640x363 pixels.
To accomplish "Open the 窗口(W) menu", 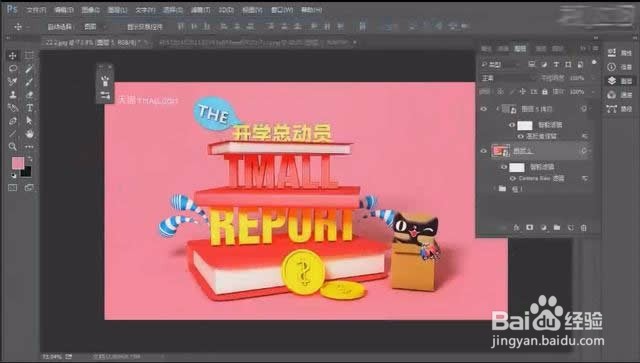I will 282,10.
